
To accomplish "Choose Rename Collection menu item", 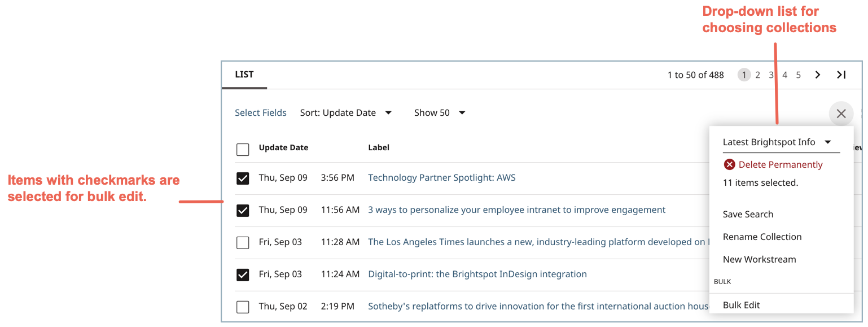I will tap(762, 237).
